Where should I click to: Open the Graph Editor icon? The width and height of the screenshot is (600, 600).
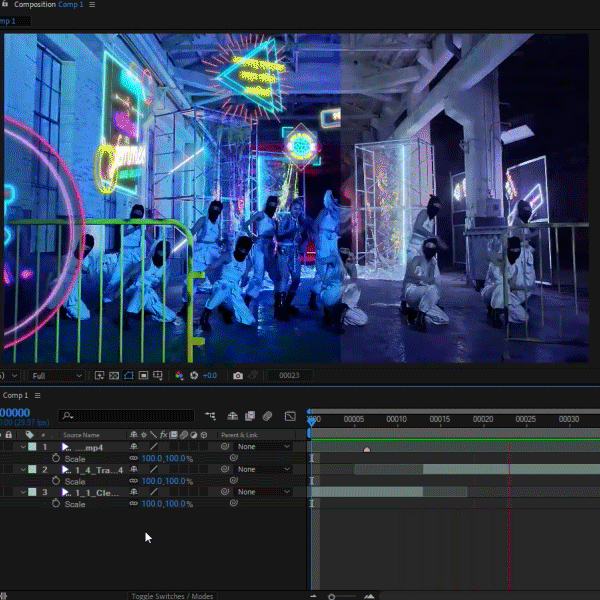[290, 416]
